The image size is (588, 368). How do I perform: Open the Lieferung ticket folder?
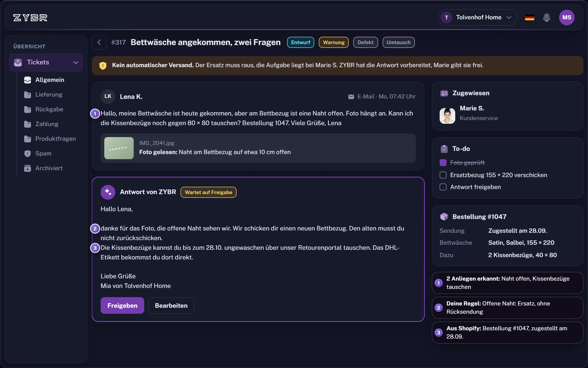click(49, 95)
